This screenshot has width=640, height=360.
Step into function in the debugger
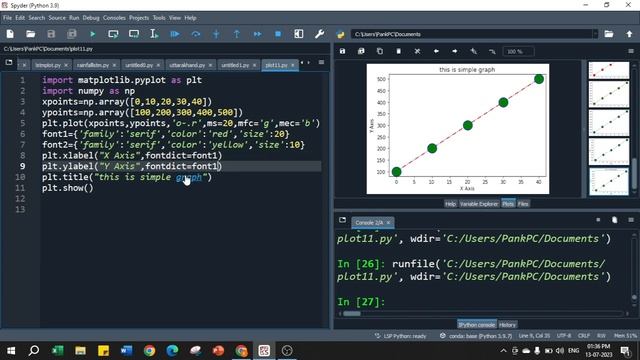(216, 34)
